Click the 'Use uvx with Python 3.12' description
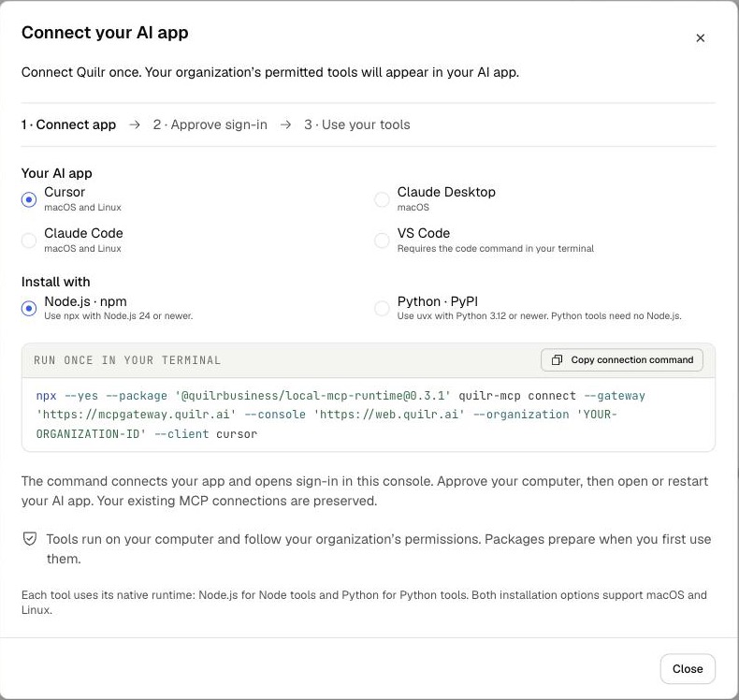The height and width of the screenshot is (700, 739). pos(539,315)
